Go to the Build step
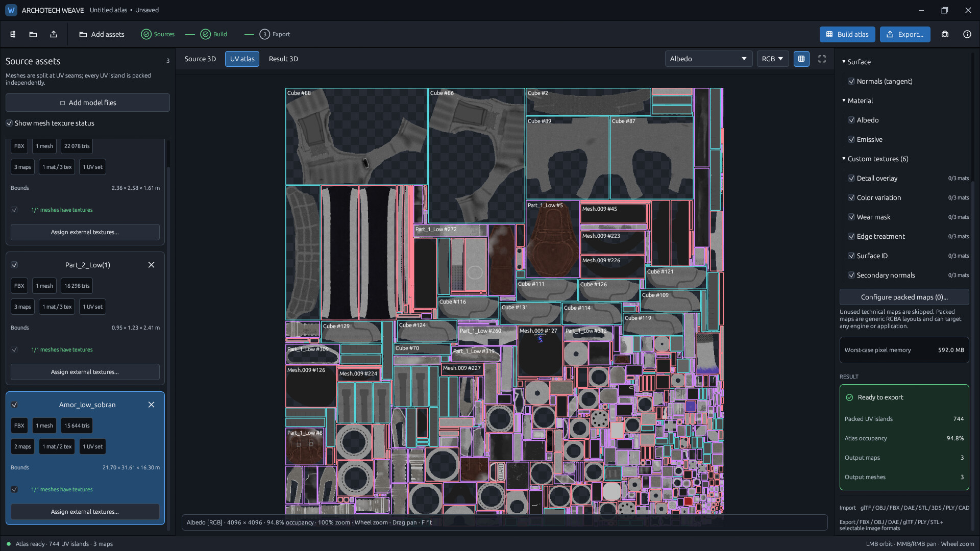The height and width of the screenshot is (551, 980). [x=214, y=34]
